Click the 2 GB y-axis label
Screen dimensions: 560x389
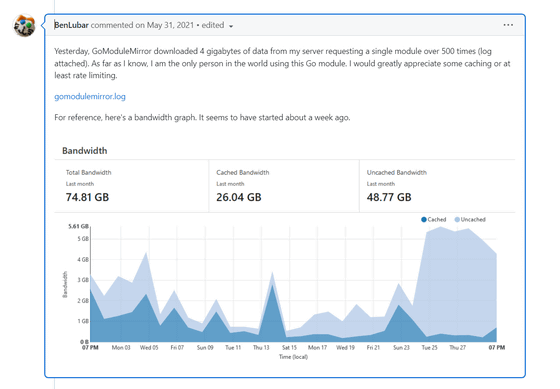83,301
